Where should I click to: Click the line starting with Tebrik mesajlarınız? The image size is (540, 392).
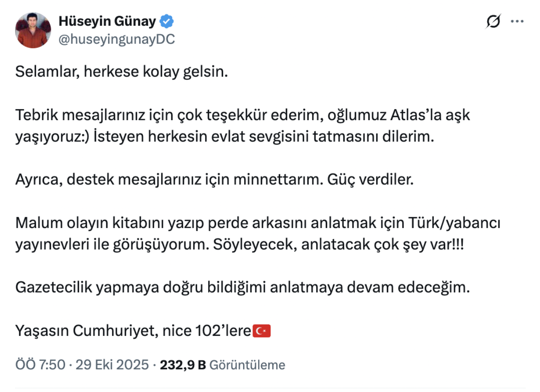[x=242, y=115]
